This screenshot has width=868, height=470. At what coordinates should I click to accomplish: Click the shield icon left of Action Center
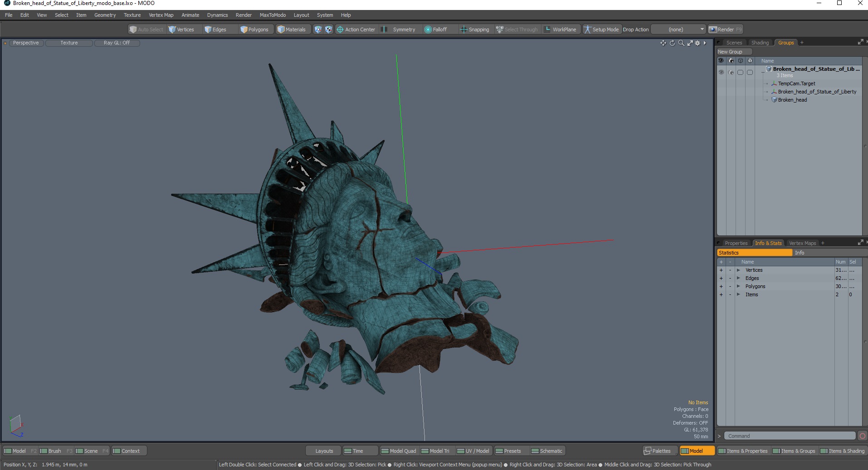coord(328,29)
